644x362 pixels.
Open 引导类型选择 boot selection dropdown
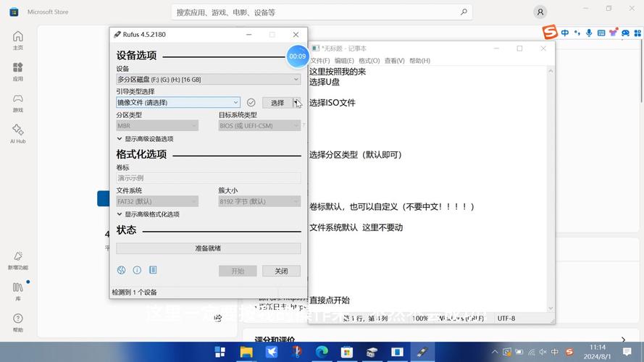(177, 102)
